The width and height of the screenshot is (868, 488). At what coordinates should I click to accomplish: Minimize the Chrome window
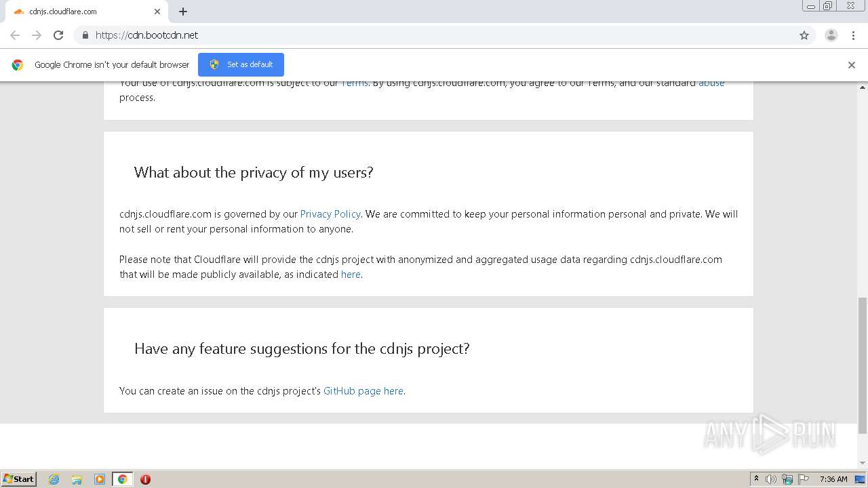811,6
